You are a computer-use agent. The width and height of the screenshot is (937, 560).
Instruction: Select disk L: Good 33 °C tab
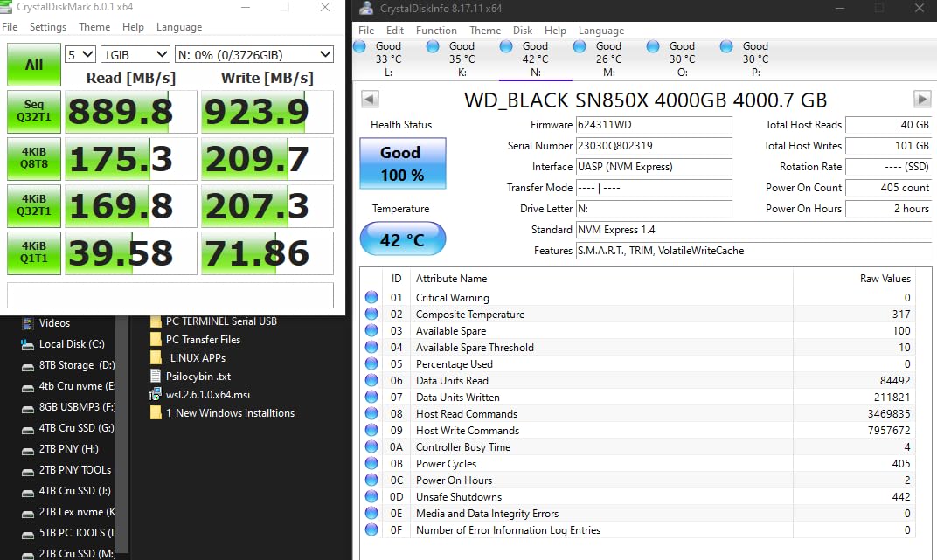coord(388,59)
